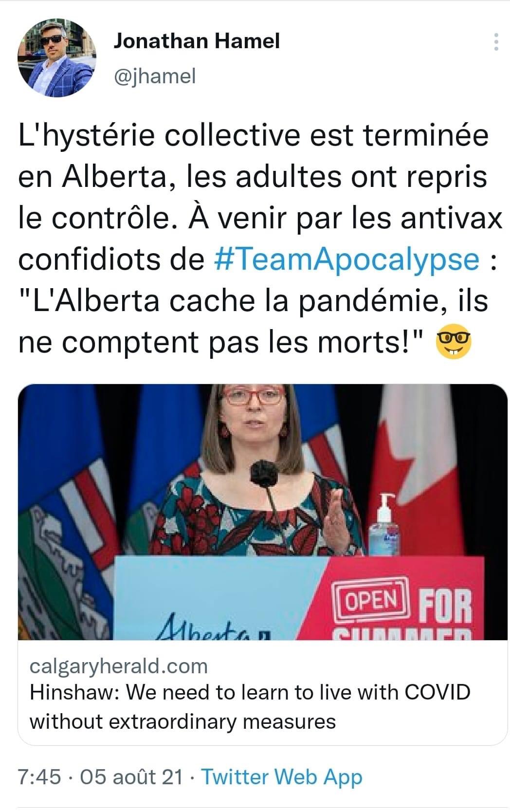Click the calgaryherald.com domain label
The image size is (510, 812).
(119, 665)
